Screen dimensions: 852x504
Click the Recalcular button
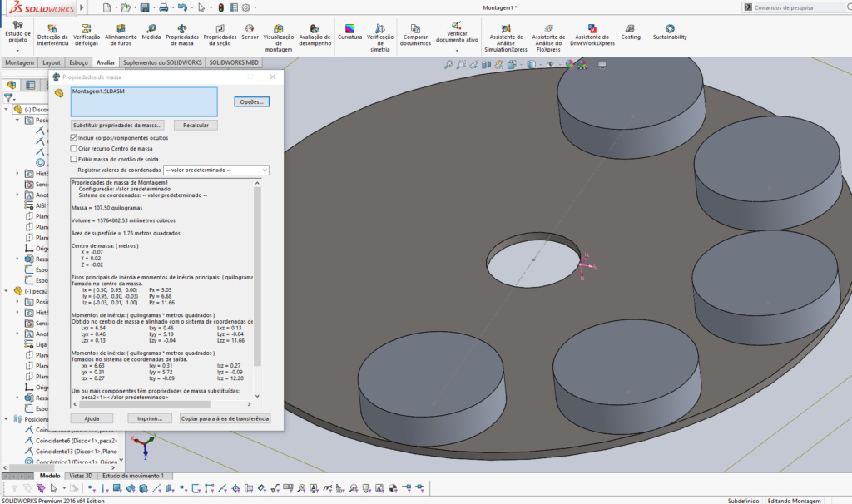point(196,125)
